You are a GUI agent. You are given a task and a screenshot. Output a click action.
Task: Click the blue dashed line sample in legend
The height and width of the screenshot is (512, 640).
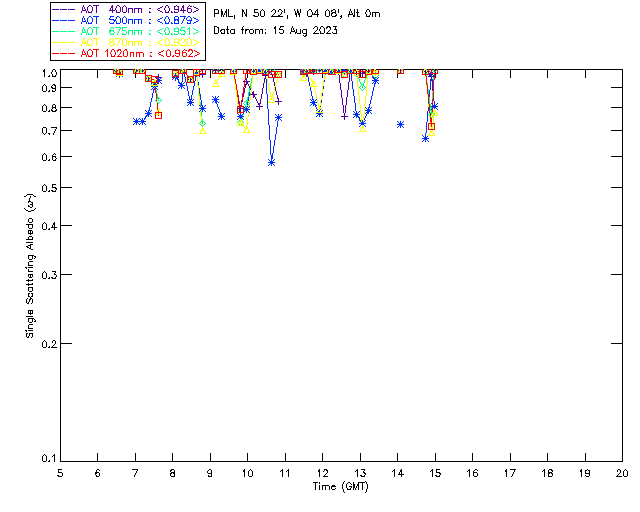coord(64,20)
